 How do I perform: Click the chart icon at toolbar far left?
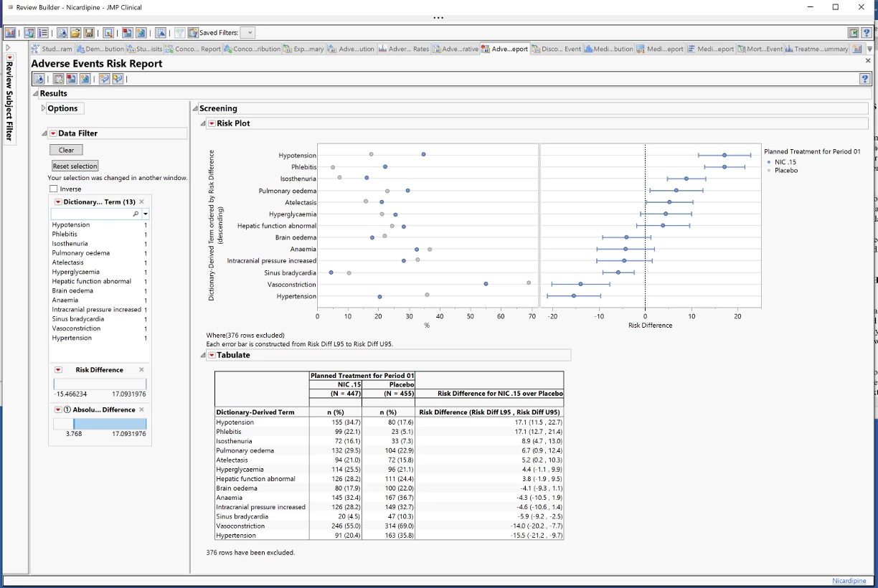click(x=9, y=32)
